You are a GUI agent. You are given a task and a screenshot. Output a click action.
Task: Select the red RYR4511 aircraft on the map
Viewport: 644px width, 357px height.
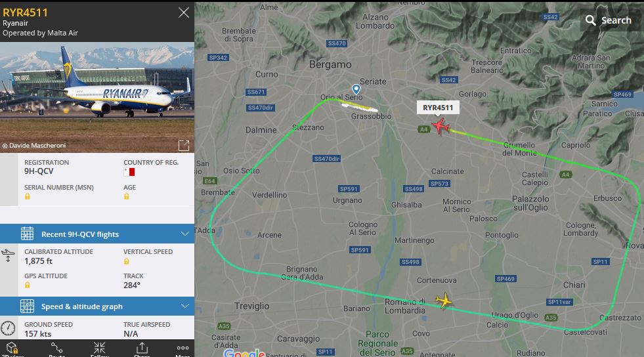coord(440,126)
